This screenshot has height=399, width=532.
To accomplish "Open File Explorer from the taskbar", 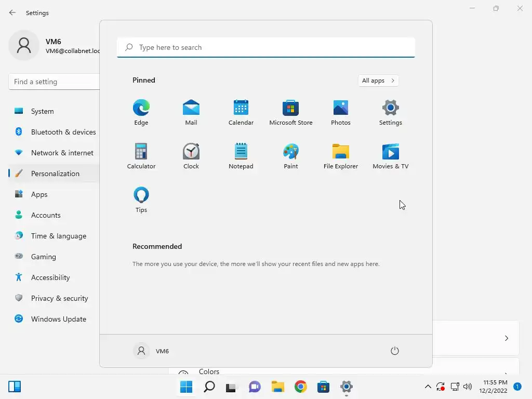I will point(278,387).
